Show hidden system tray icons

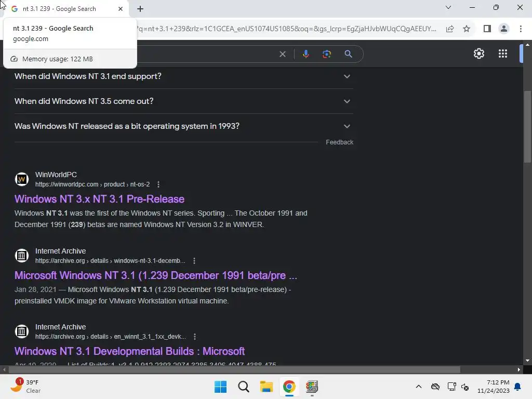pos(419,387)
